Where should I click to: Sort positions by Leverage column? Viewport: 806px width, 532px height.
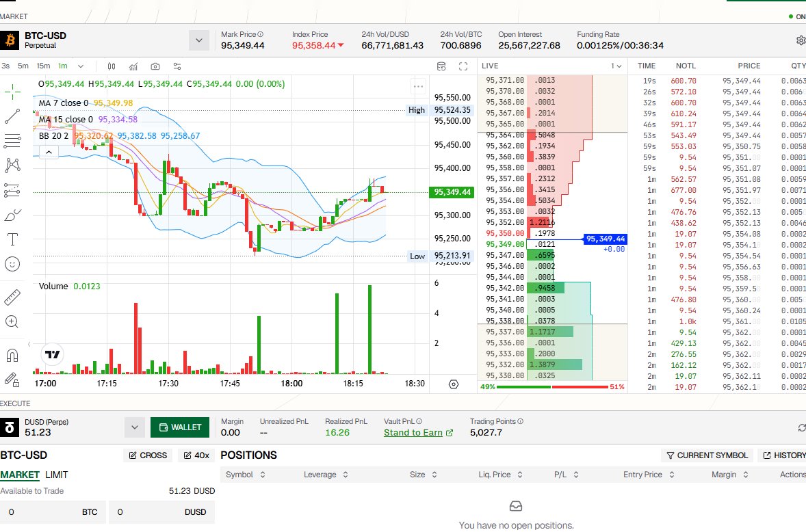tap(346, 475)
